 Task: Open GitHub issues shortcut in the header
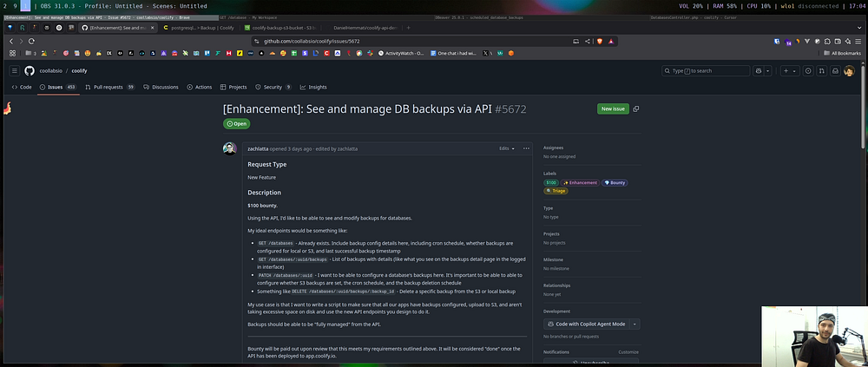[x=808, y=71]
